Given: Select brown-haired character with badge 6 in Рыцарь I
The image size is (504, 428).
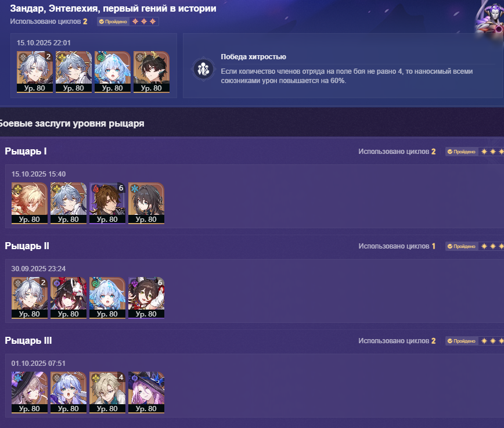Looking at the screenshot, I should (107, 203).
